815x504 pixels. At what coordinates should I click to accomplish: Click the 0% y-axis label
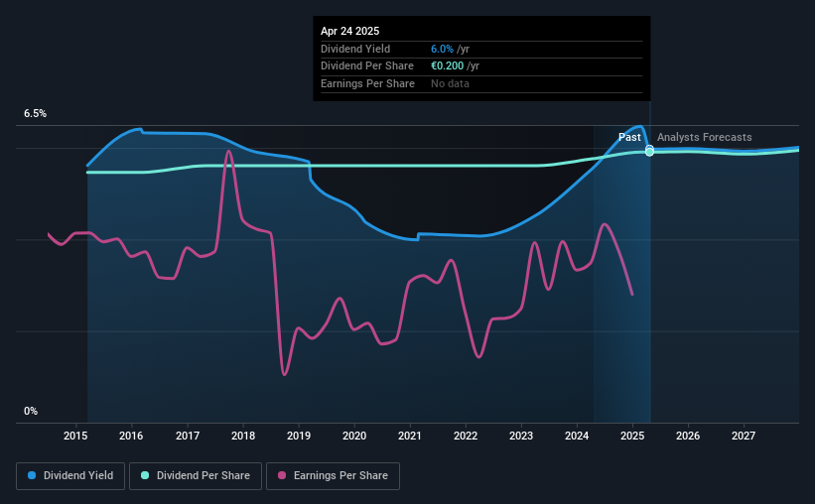(x=31, y=411)
